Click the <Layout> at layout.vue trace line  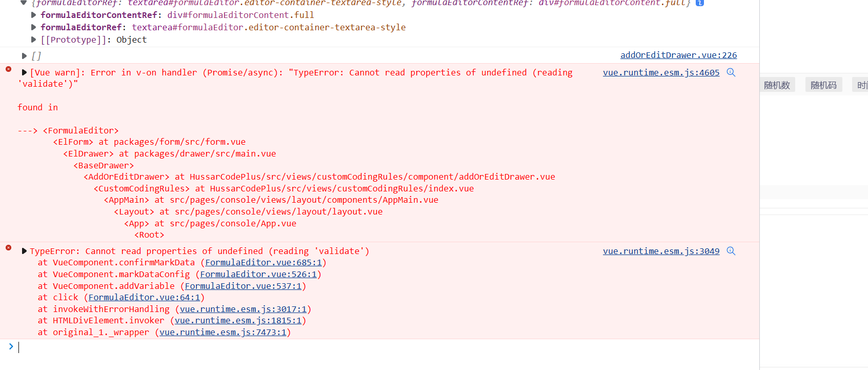[248, 211]
